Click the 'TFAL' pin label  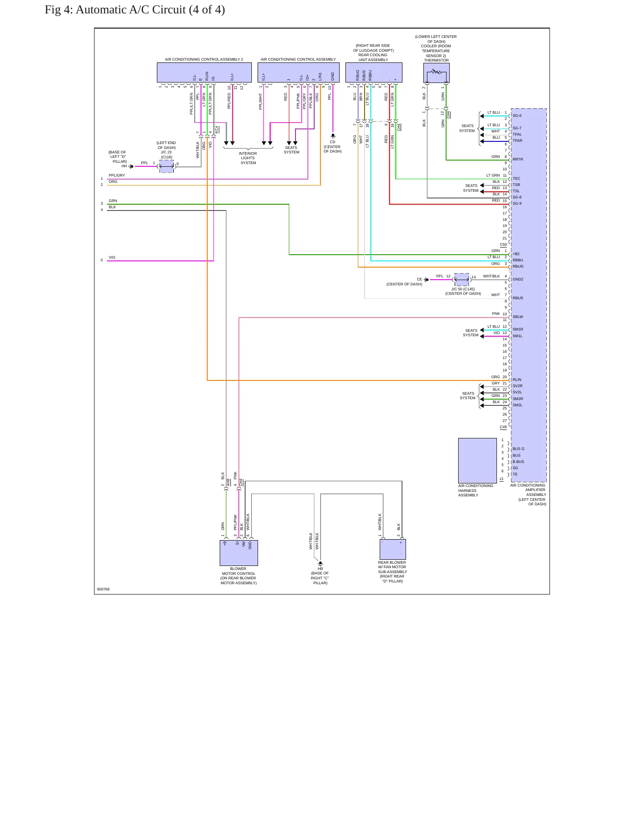pos(517,134)
